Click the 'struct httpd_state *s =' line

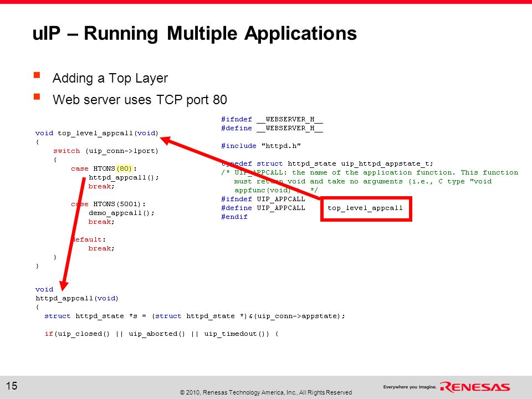point(195,316)
